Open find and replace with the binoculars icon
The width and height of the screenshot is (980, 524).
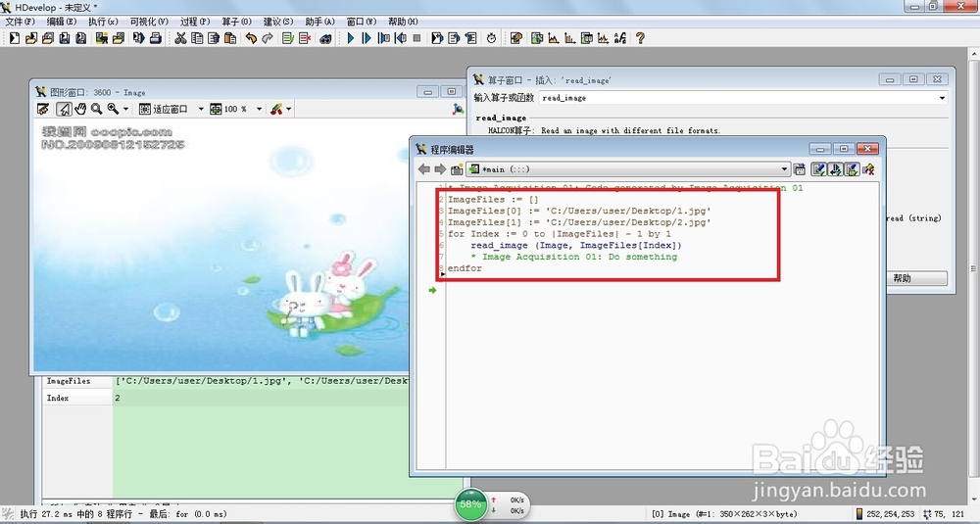325,38
